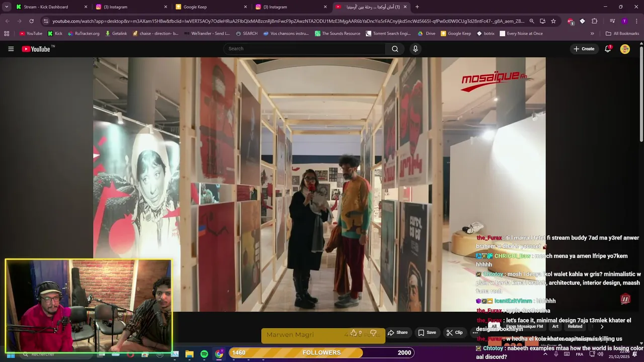Save the video with Save button
This screenshot has width=644, height=362.
[x=427, y=332]
